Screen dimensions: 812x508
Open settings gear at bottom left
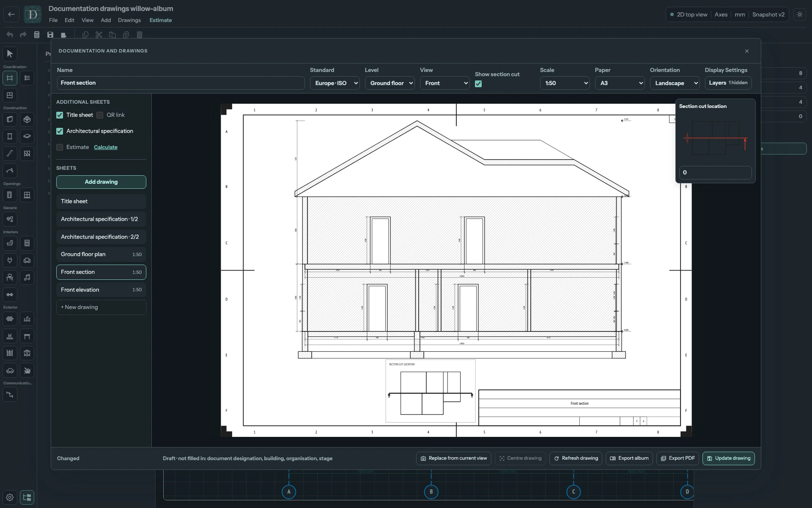click(x=10, y=497)
